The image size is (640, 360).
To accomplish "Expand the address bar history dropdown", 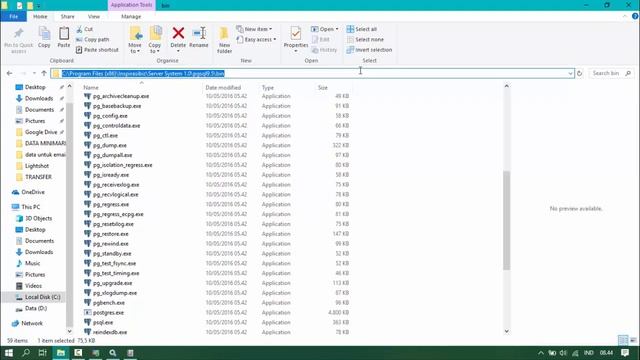I will (x=570, y=73).
